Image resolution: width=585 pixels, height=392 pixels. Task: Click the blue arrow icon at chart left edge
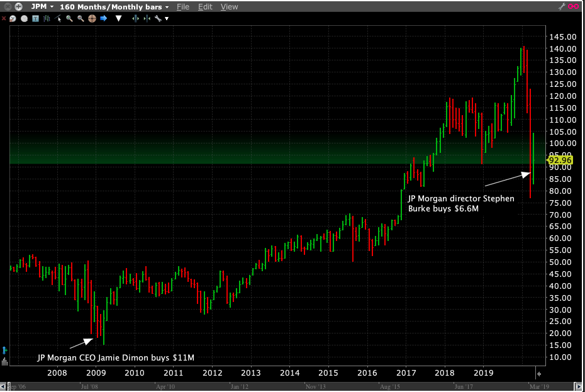tap(4, 350)
